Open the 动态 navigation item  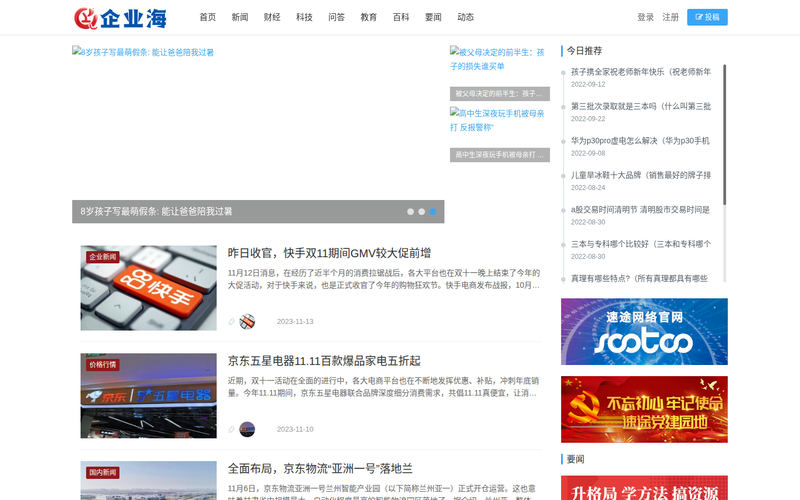pyautogui.click(x=465, y=17)
